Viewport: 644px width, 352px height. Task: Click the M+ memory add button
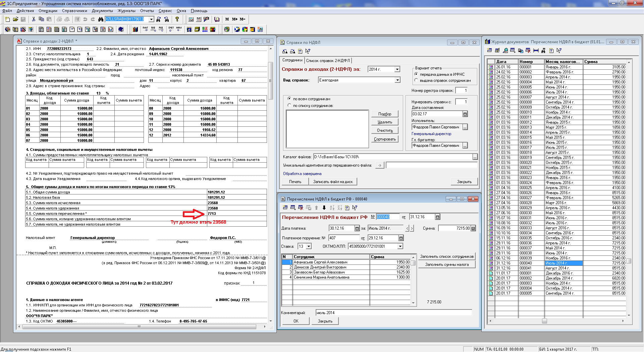tap(234, 19)
